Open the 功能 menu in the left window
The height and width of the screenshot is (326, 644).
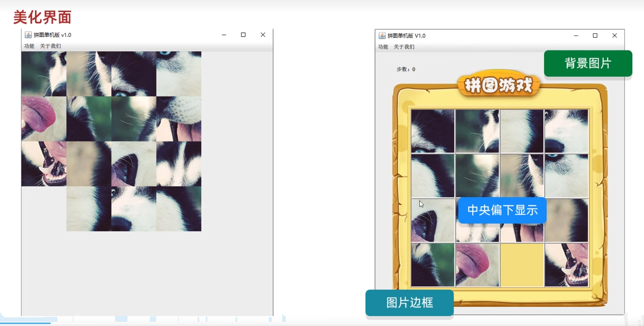[29, 46]
